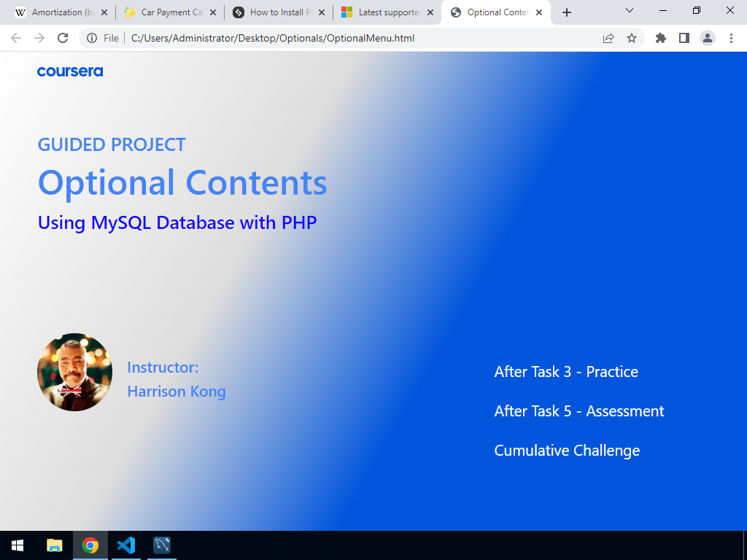Click the Optional Contents heading

182,183
